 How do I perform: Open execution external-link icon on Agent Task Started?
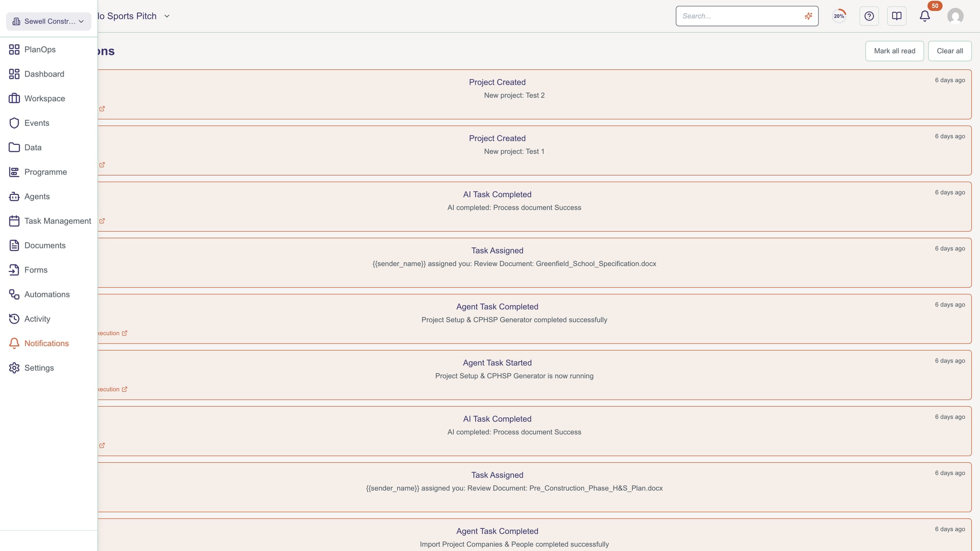coord(124,389)
